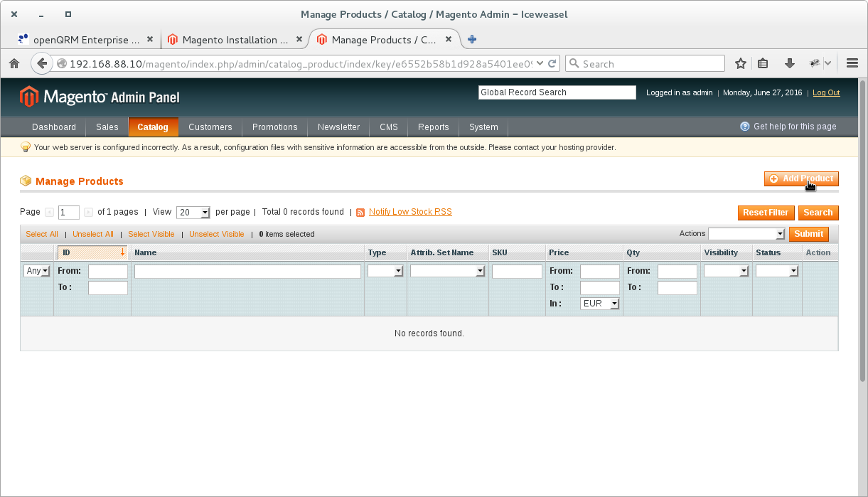The image size is (868, 497).
Task: Click the light bulb warning icon
Action: (x=26, y=147)
